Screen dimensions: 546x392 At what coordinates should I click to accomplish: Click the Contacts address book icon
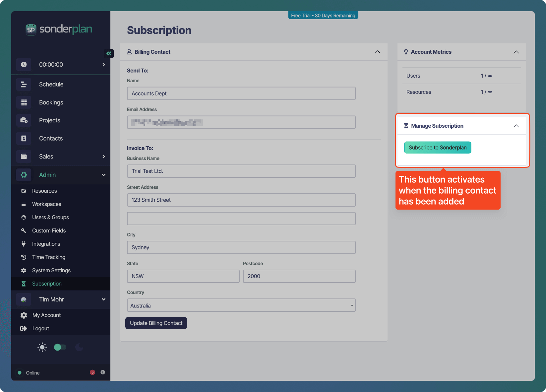click(x=24, y=139)
